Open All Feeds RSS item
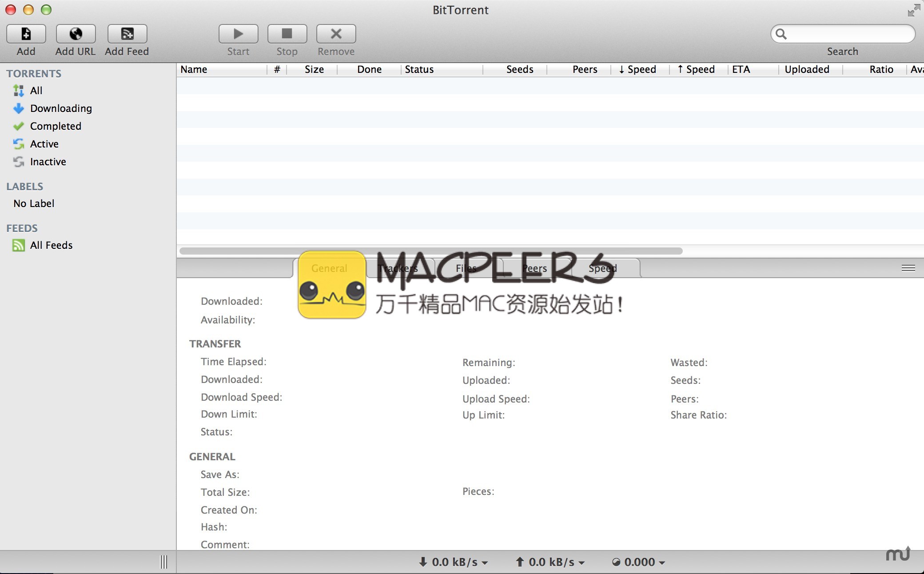The height and width of the screenshot is (574, 924). tap(51, 245)
